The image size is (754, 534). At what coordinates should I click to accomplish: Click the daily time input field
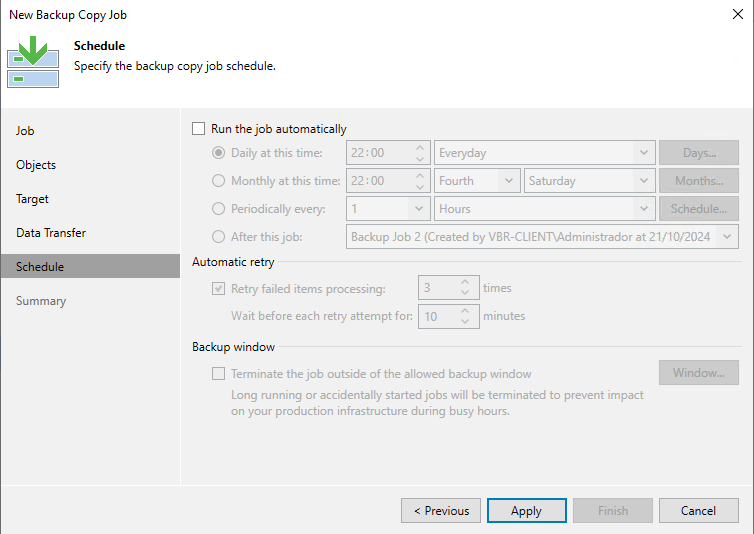pyautogui.click(x=378, y=153)
